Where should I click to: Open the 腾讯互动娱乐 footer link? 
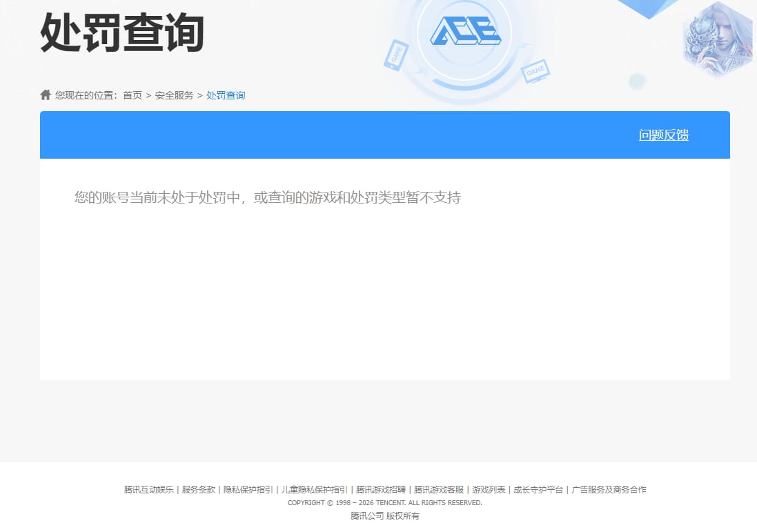pos(147,489)
